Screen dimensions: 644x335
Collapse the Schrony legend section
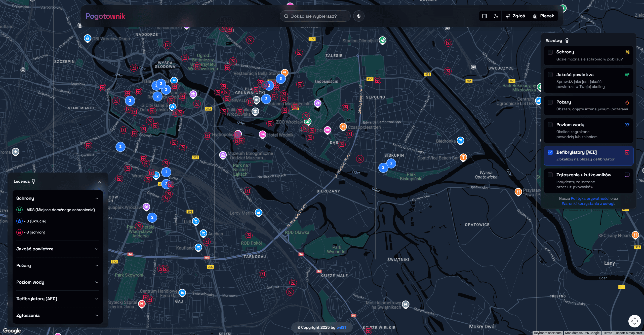click(58, 198)
